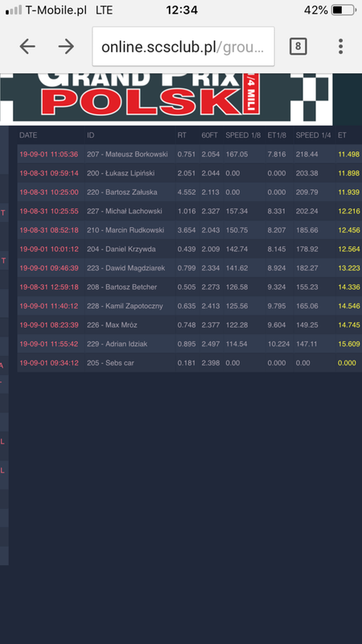Image resolution: width=362 pixels, height=644 pixels.
Task: Tap date 19-09-01 11:40:12
Action: tap(49, 306)
